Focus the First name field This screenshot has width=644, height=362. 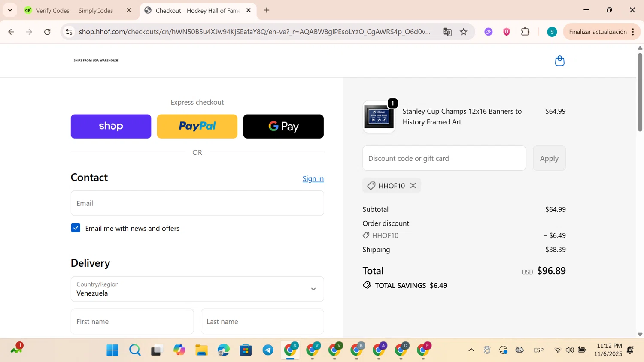(132, 322)
